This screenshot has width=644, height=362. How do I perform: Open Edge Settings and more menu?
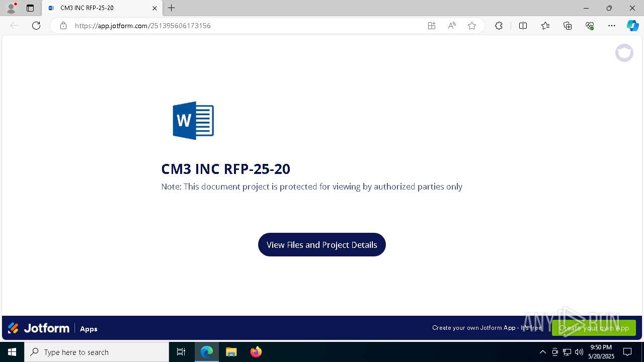click(612, 26)
